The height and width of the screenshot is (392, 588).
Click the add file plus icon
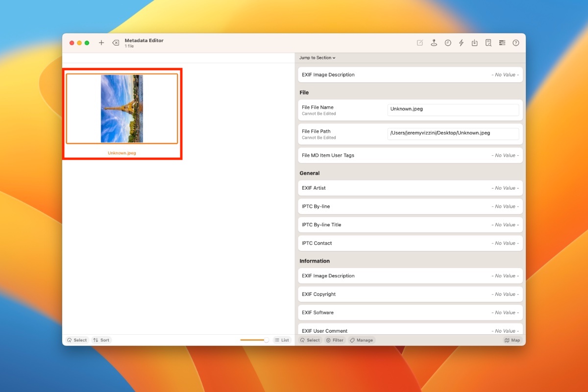click(101, 43)
